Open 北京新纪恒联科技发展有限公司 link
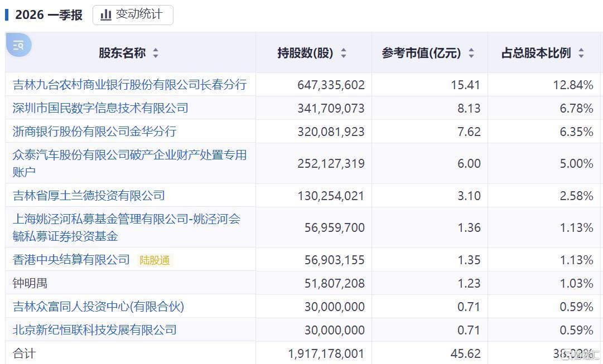The height and width of the screenshot is (364, 603). (95, 330)
